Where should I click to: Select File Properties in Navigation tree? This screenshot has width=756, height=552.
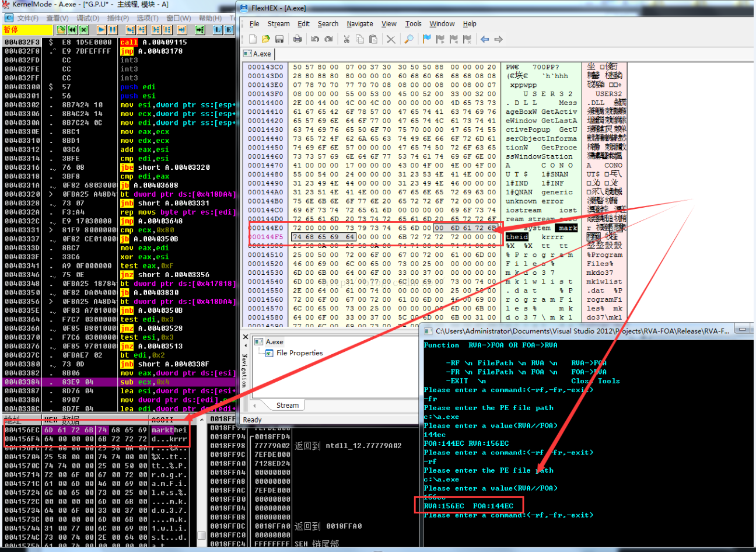point(299,353)
